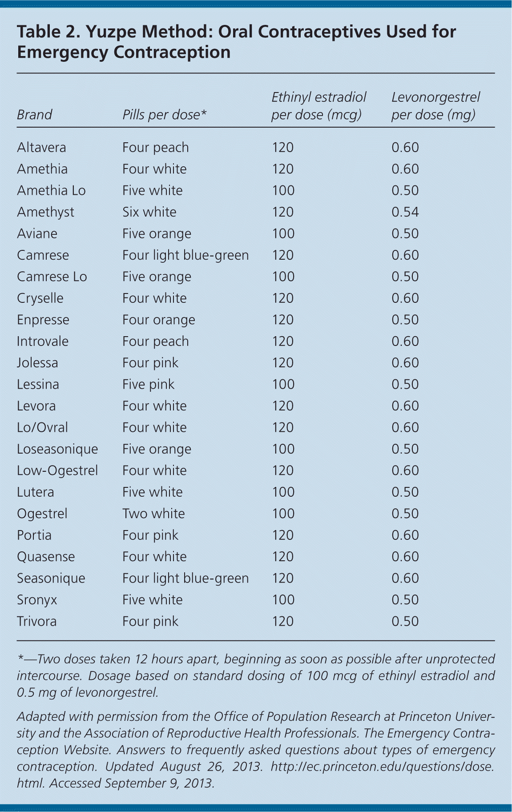Click the Amethyst brand name

pyautogui.click(x=45, y=212)
